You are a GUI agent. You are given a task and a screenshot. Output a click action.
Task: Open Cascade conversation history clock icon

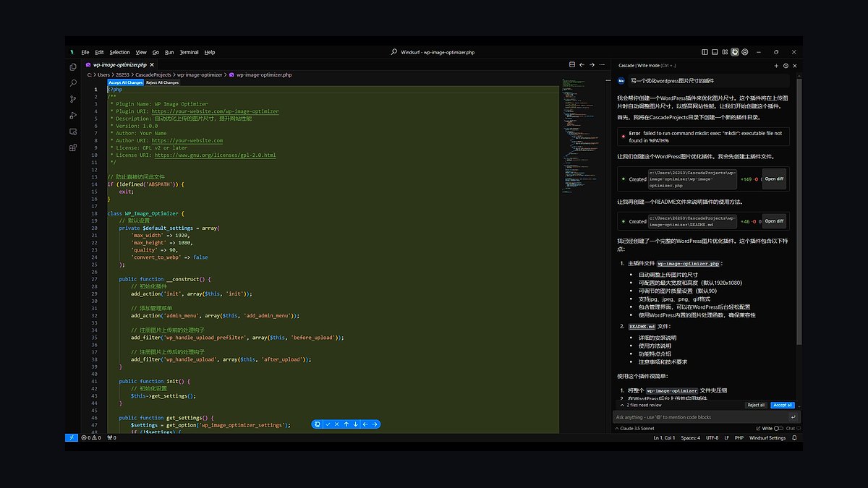[x=786, y=65]
